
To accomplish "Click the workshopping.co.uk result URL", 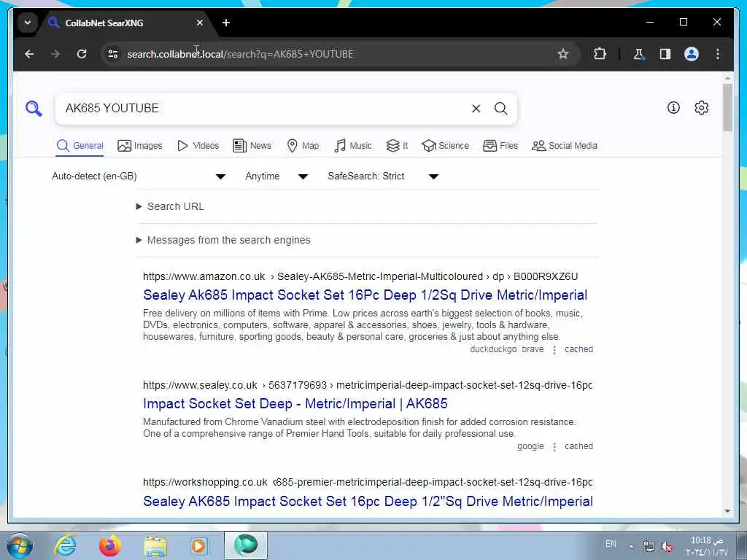I will (368, 483).
